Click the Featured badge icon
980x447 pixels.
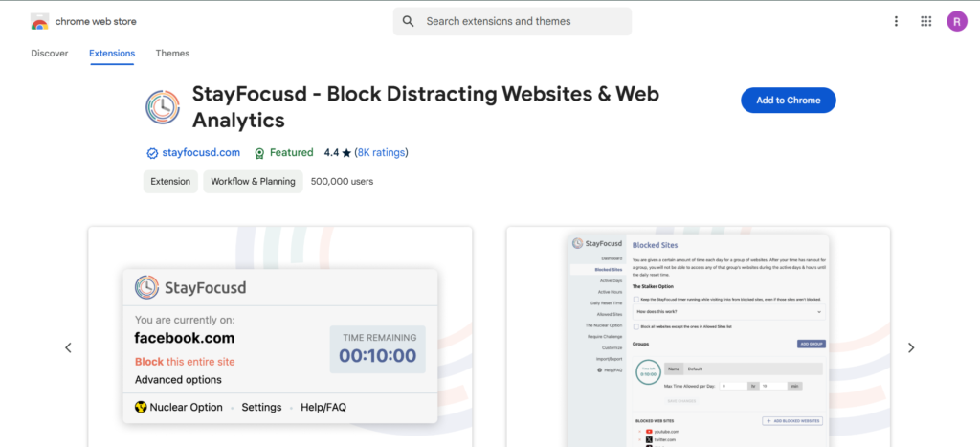point(260,153)
